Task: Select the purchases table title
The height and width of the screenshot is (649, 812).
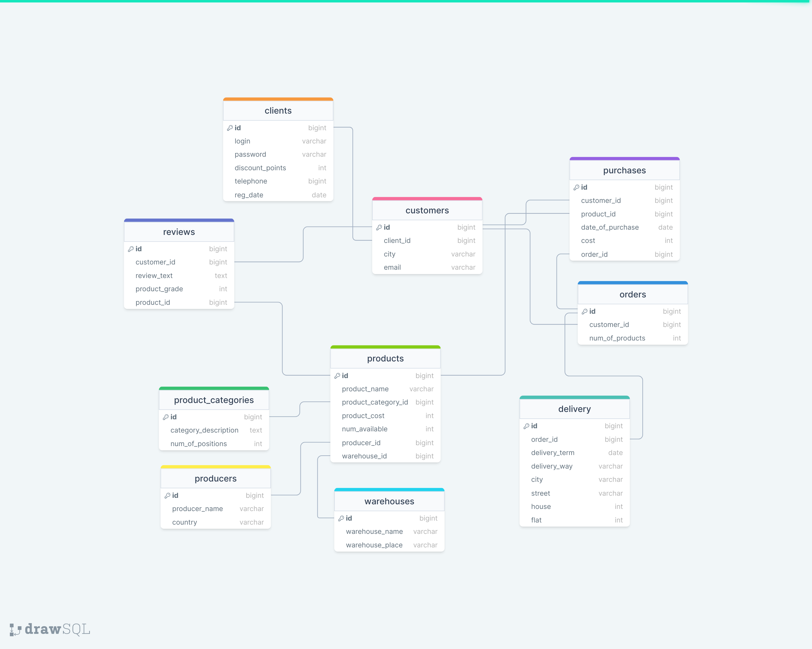Action: (x=625, y=170)
